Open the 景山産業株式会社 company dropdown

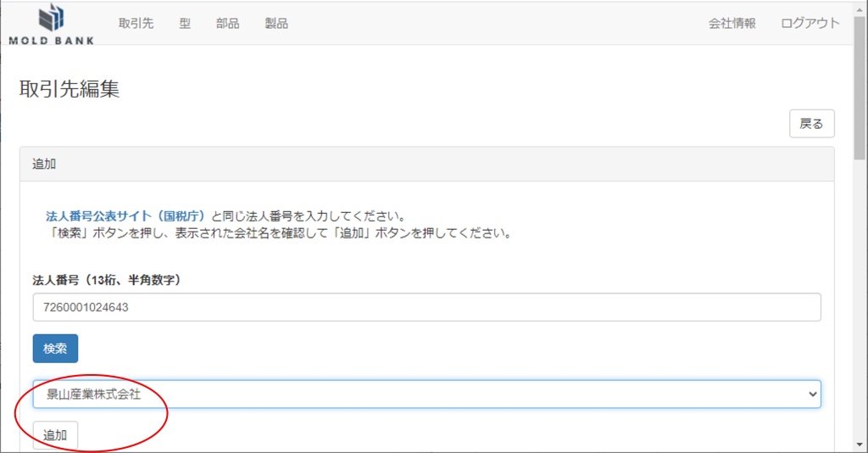pos(426,394)
